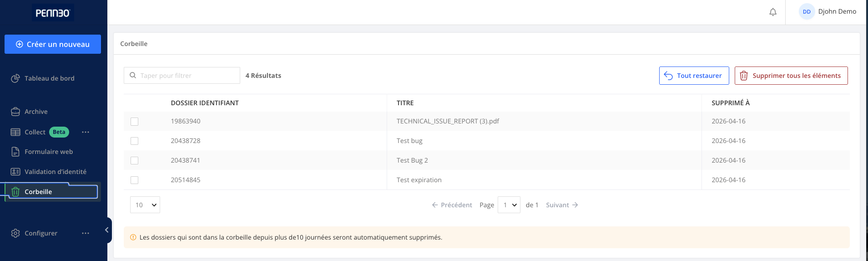The image size is (868, 261).
Task: Select checkbox for dossier 20438728
Action: [x=134, y=141]
